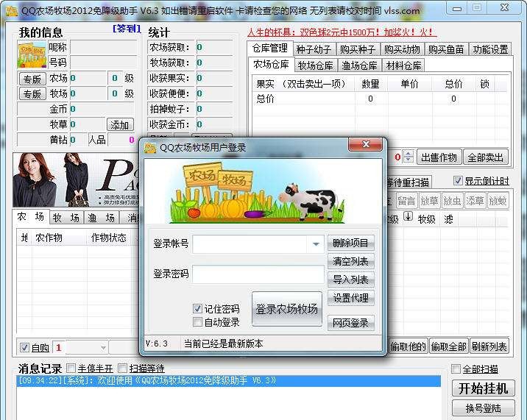Select the 材料仓库 sub-tab

pyautogui.click(x=403, y=65)
